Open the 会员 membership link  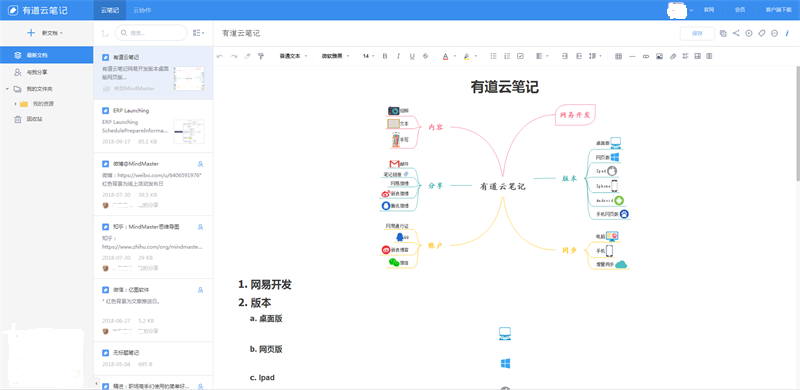click(x=740, y=10)
